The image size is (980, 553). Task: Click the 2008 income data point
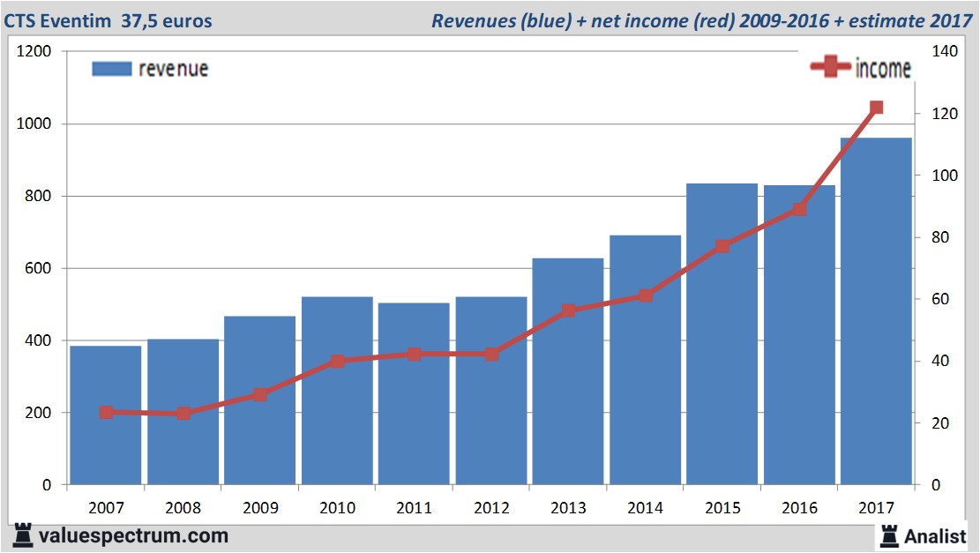tap(183, 414)
